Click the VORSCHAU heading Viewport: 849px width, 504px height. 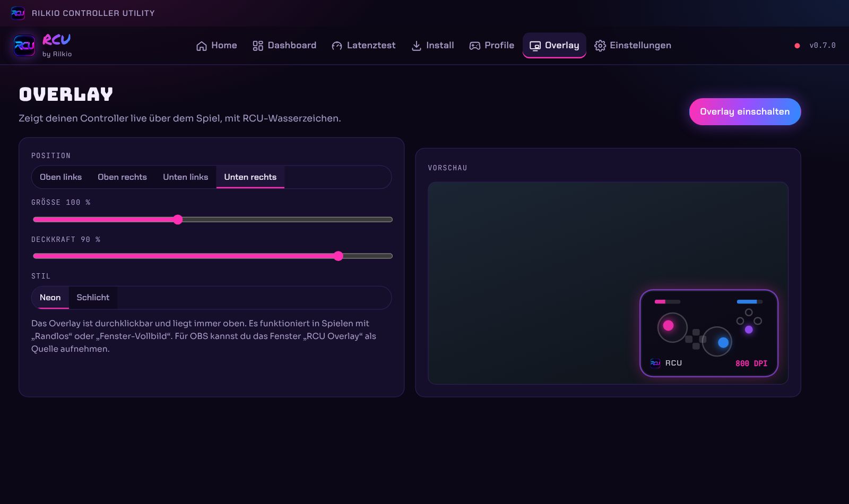coord(447,168)
